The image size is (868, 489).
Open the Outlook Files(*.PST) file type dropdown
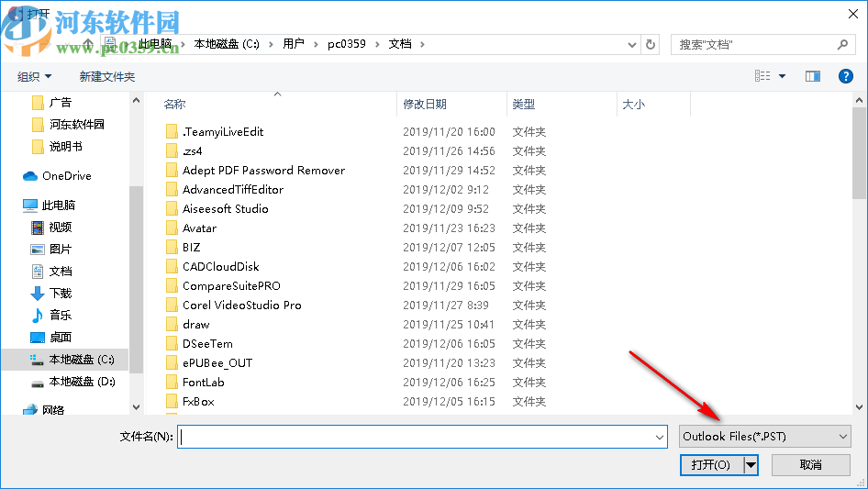pyautogui.click(x=764, y=437)
